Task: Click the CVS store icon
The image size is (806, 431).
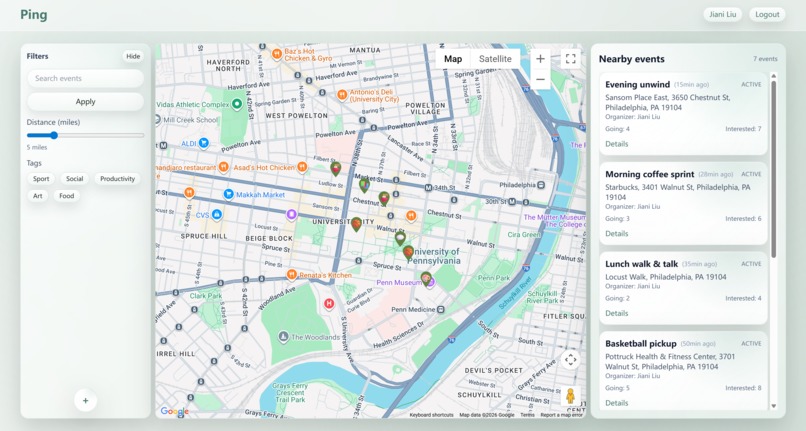Action: 216,214
